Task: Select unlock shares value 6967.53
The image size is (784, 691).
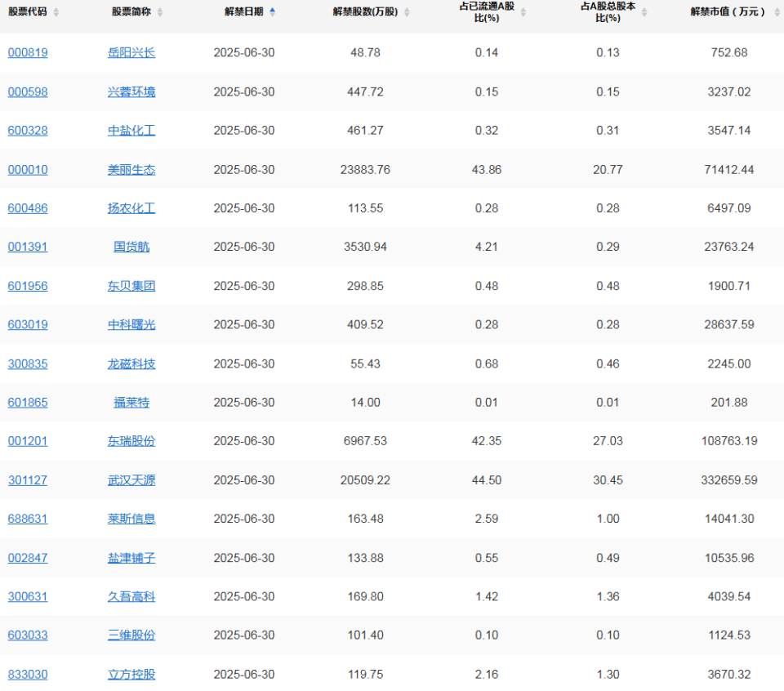Action: tap(366, 441)
